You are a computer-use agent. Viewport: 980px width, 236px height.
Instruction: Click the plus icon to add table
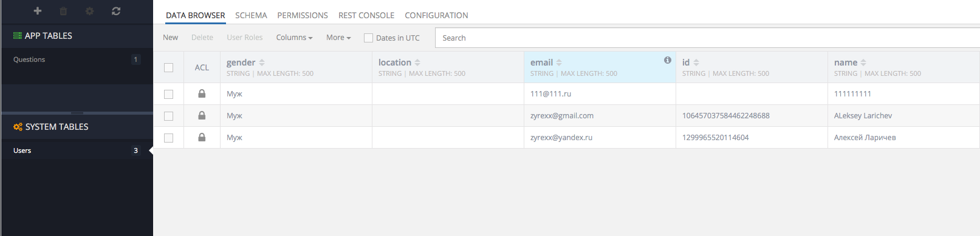tap(38, 11)
